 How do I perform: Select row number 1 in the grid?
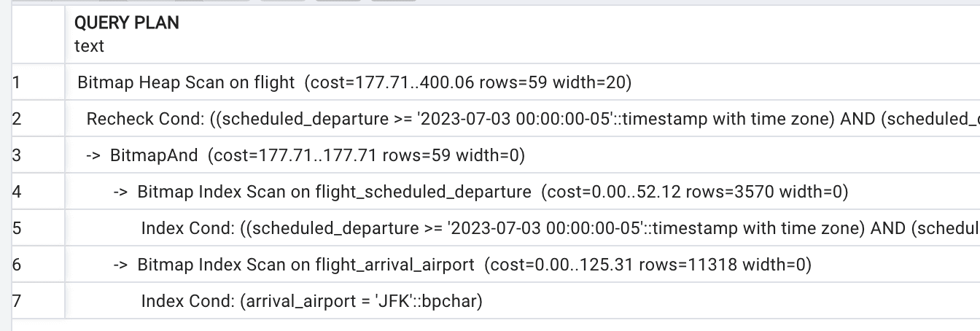(x=17, y=82)
